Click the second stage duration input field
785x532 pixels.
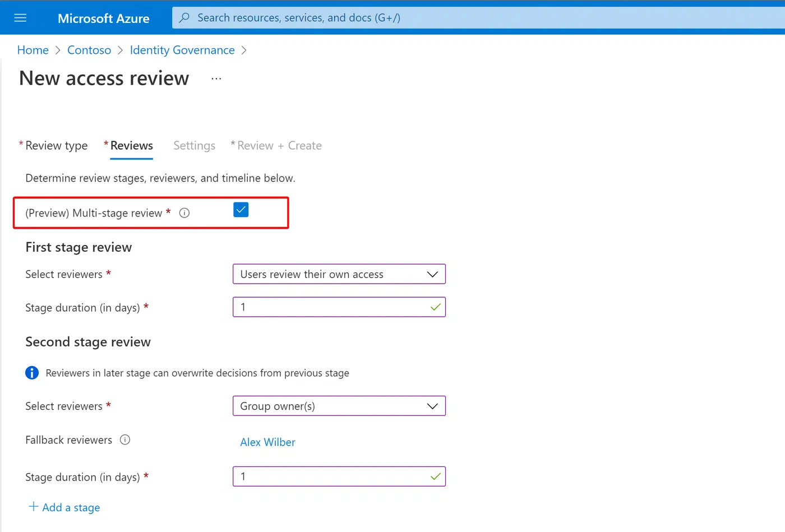[x=339, y=477]
